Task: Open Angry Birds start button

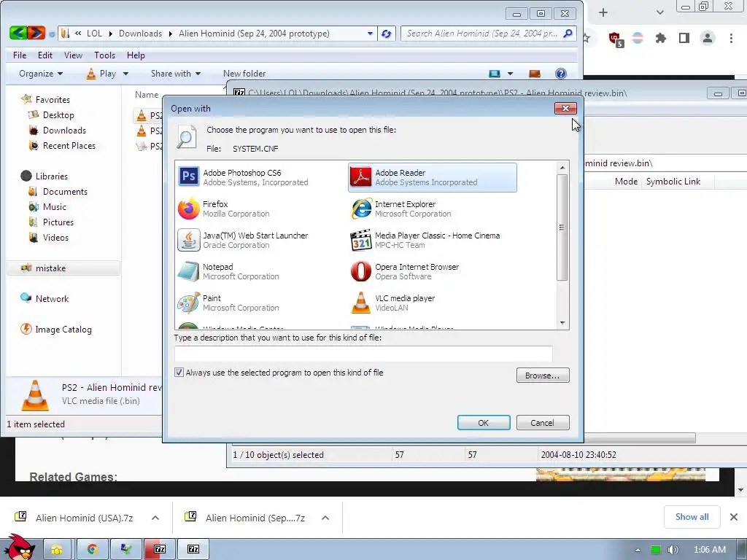Action: click(x=19, y=547)
